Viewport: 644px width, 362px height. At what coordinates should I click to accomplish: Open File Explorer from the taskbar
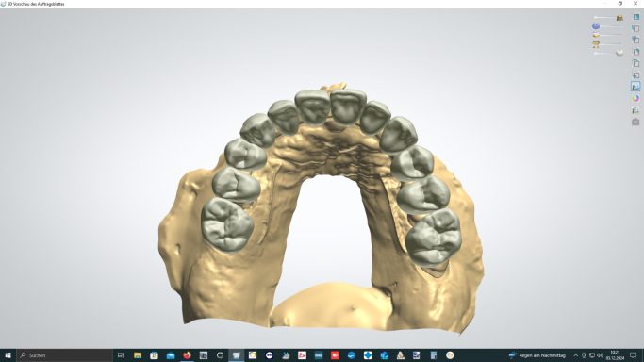pos(138,355)
